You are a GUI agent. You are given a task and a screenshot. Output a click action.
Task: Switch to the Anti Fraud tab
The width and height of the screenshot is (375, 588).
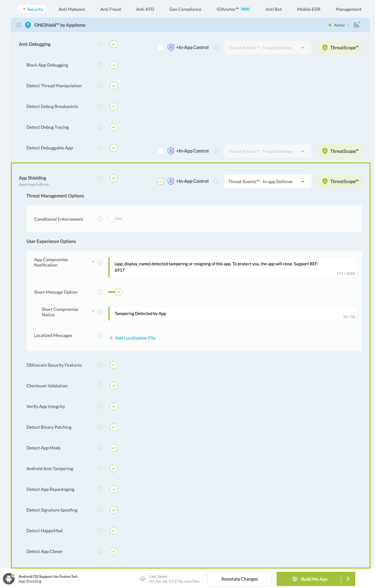click(x=111, y=9)
